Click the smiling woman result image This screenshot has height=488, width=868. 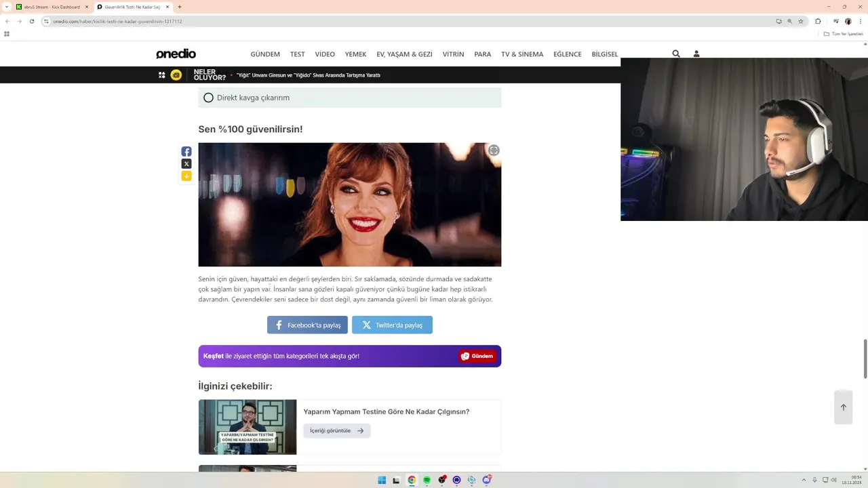pos(350,205)
